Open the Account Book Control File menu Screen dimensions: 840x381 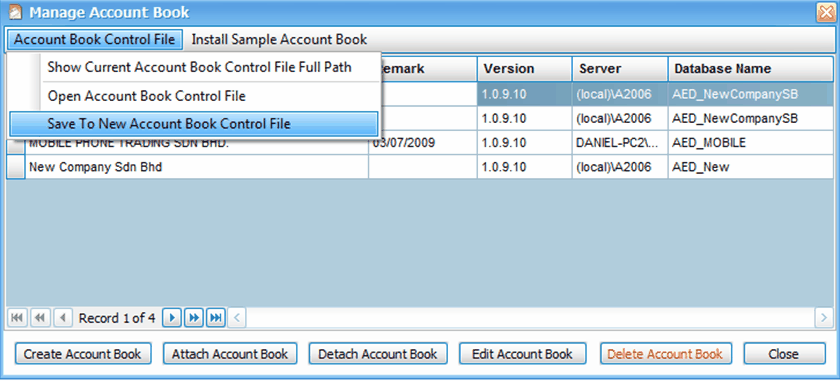(95, 40)
